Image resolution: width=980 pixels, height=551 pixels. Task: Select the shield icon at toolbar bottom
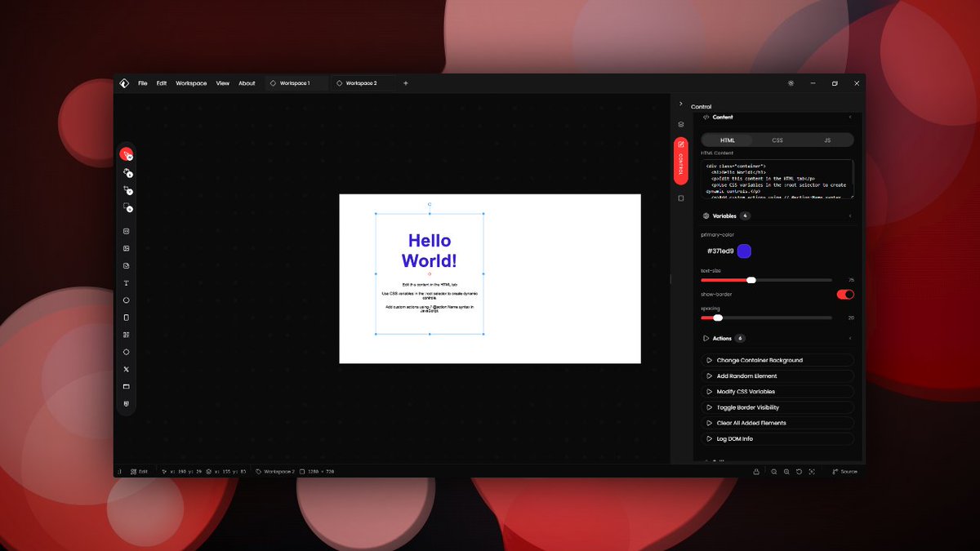coord(126,403)
